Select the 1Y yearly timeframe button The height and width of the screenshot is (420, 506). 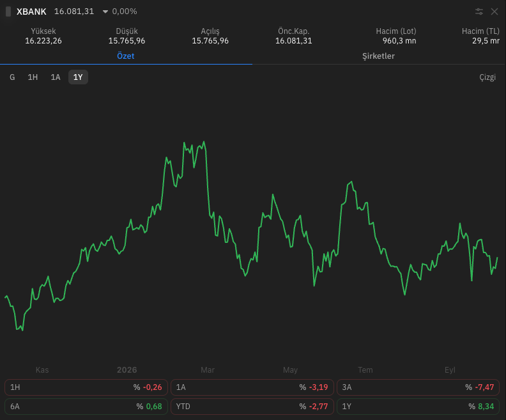(x=78, y=77)
